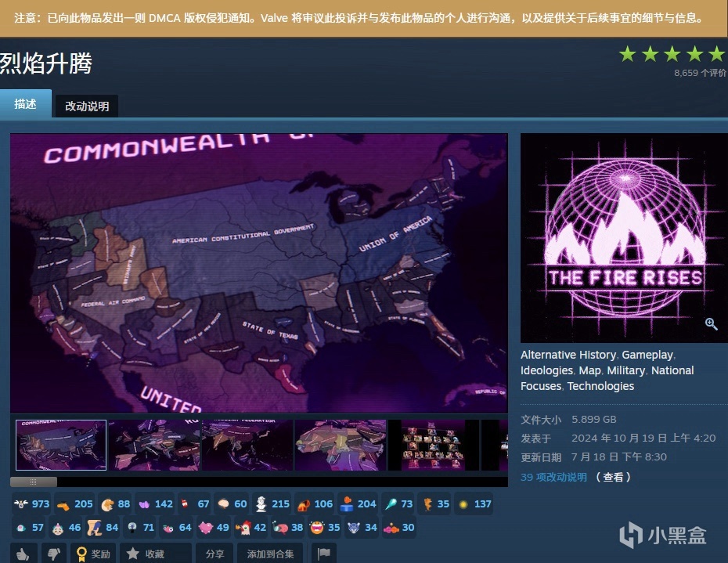This screenshot has width=728, height=563.
Task: Click the award reaction with count 30
Action: click(398, 528)
